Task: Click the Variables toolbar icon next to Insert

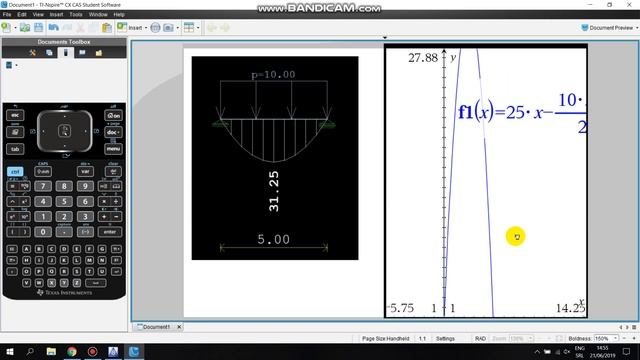Action: tap(155, 28)
